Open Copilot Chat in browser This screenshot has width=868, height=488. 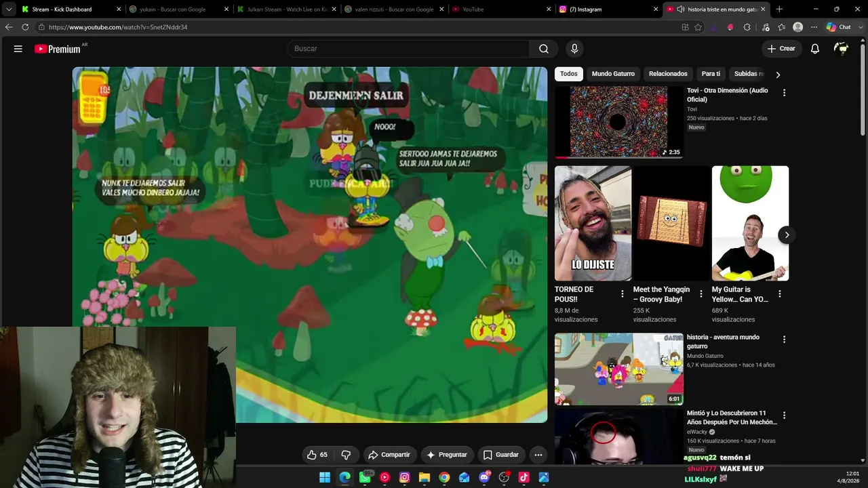click(840, 27)
